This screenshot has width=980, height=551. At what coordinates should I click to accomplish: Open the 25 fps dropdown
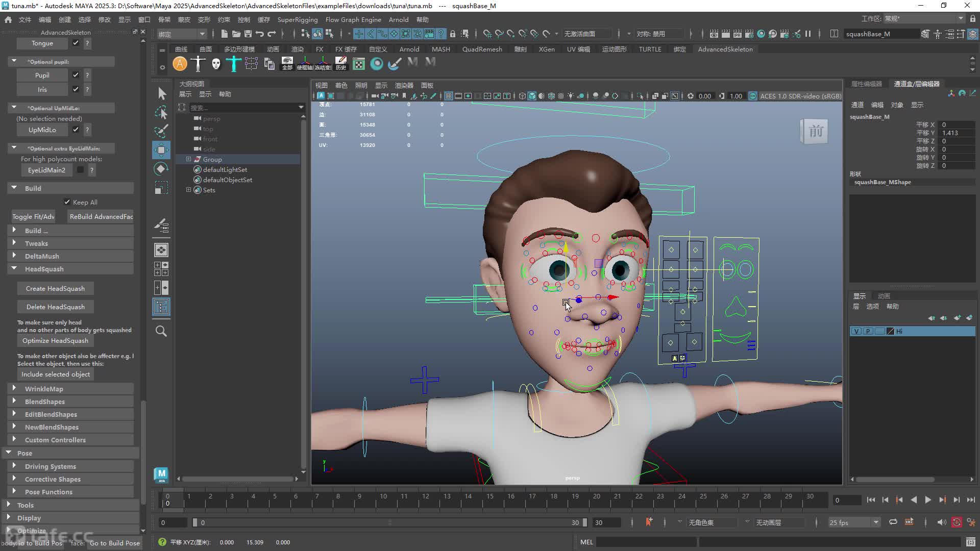coord(854,522)
